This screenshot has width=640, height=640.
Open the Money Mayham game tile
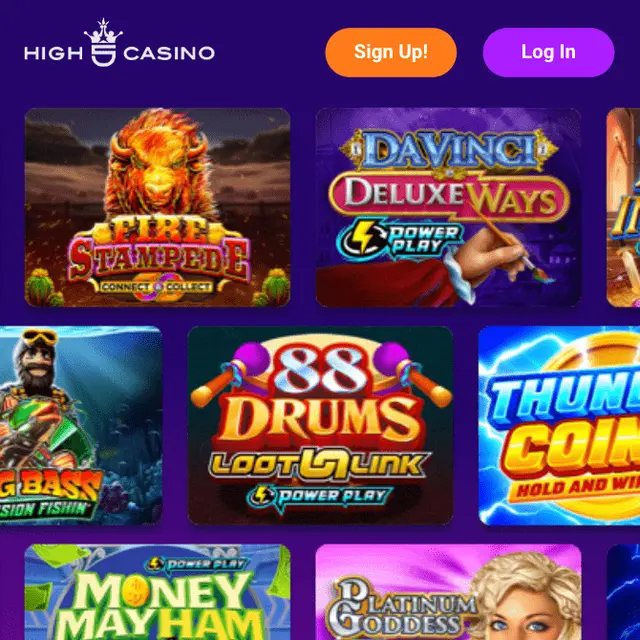click(x=158, y=592)
